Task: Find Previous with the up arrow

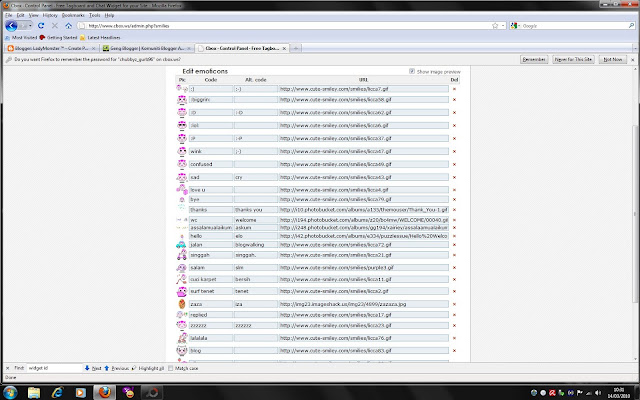Action: click(116, 368)
